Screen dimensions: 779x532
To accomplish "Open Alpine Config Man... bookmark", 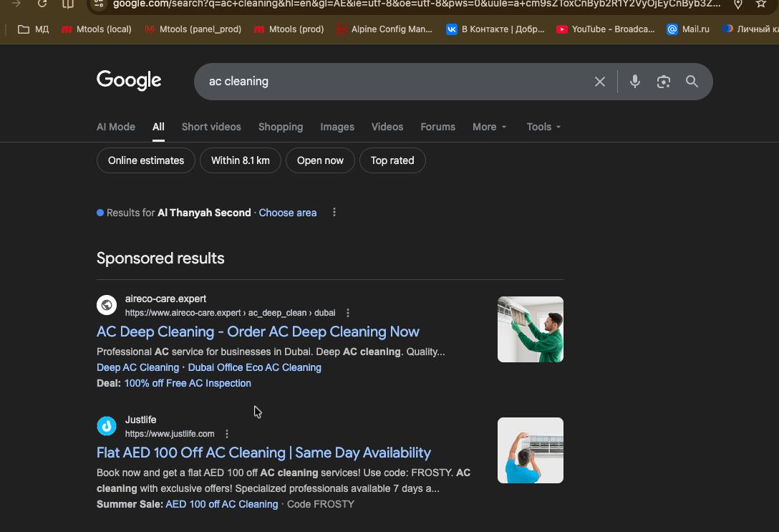I will [384, 29].
